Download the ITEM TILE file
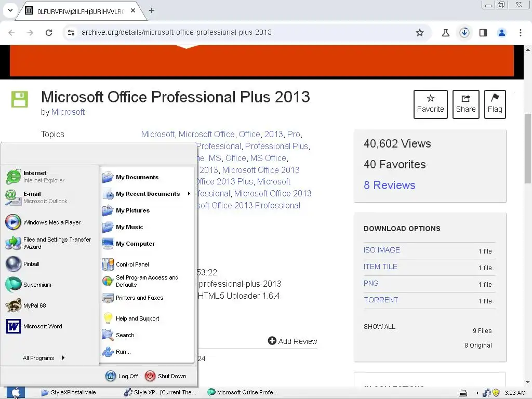Viewport: 532px width, 399px height. pyautogui.click(x=380, y=267)
